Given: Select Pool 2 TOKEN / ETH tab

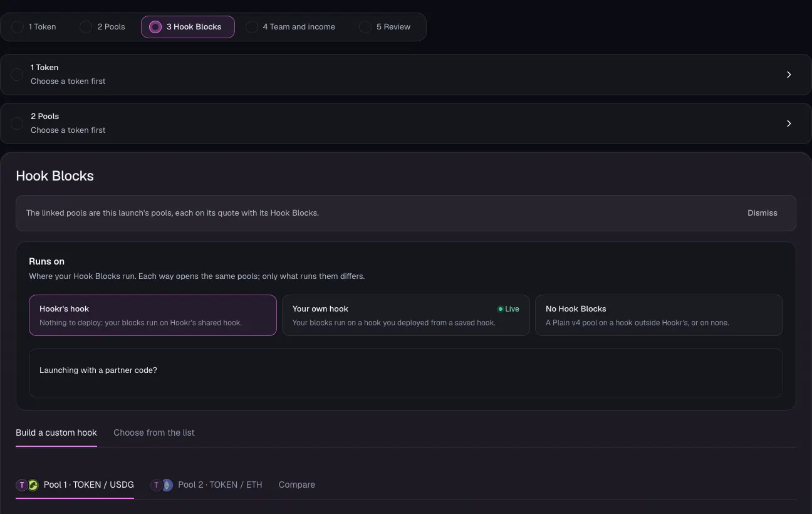Looking at the screenshot, I should pos(206,485).
